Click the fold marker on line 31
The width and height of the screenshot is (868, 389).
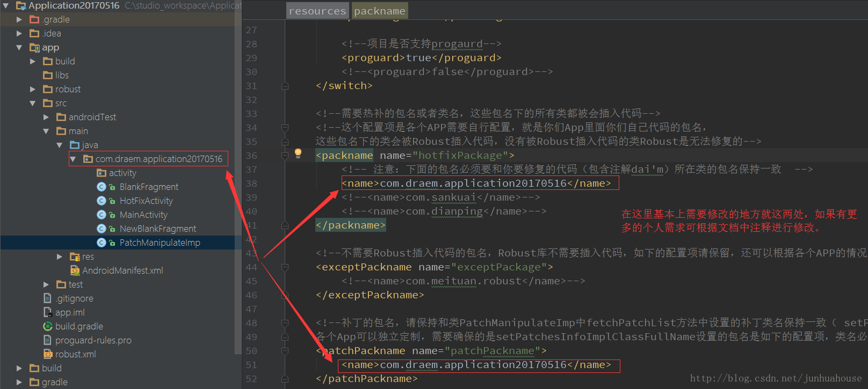(x=285, y=86)
